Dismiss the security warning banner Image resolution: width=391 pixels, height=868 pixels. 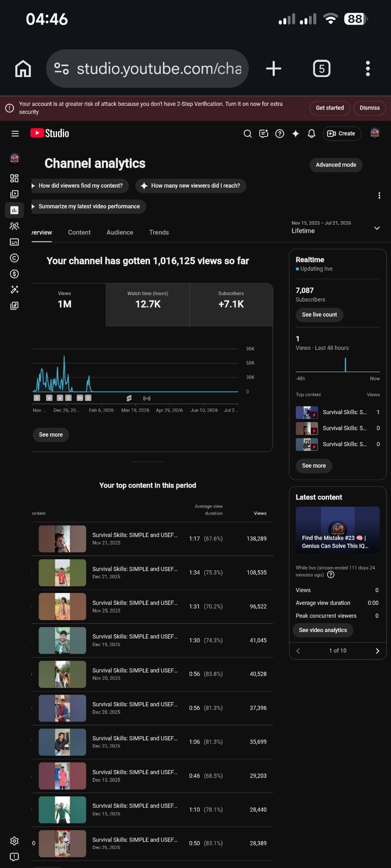point(370,108)
